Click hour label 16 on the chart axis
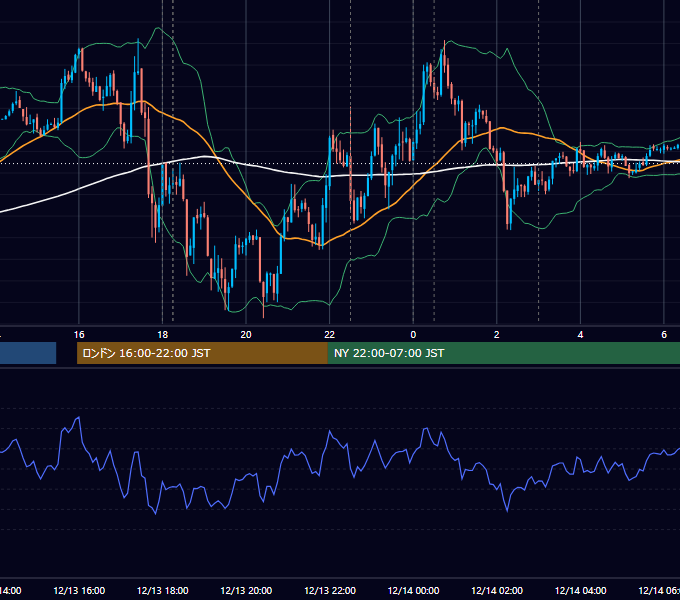Image resolution: width=680 pixels, height=600 pixels. [79, 335]
